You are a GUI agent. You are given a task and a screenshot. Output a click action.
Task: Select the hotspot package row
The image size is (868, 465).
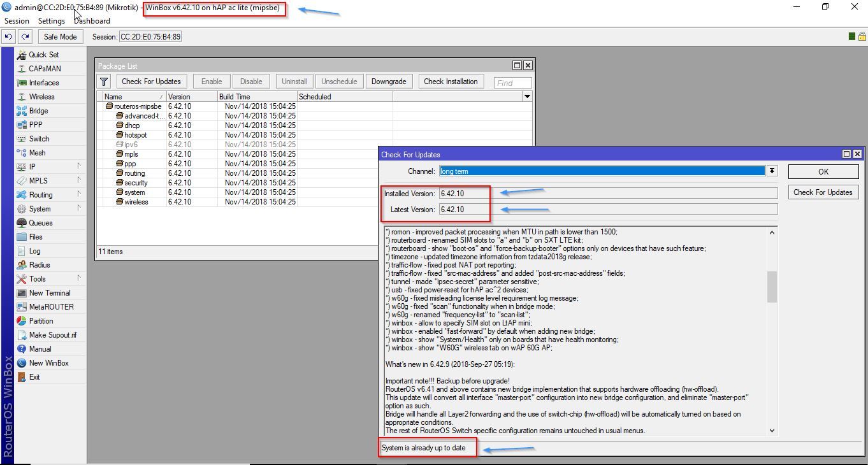point(314,135)
